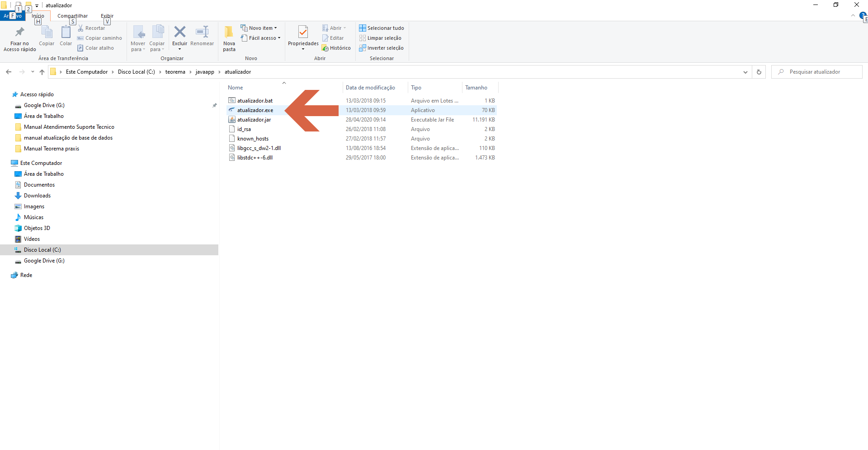
Task: Open Vídeos in navigation pane
Action: pos(32,239)
